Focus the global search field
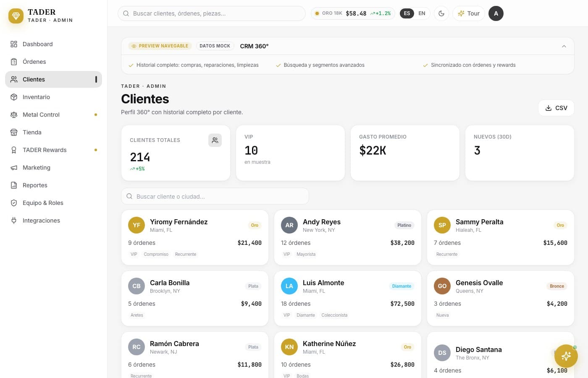Screen dimensions: 588x378 point(212,13)
